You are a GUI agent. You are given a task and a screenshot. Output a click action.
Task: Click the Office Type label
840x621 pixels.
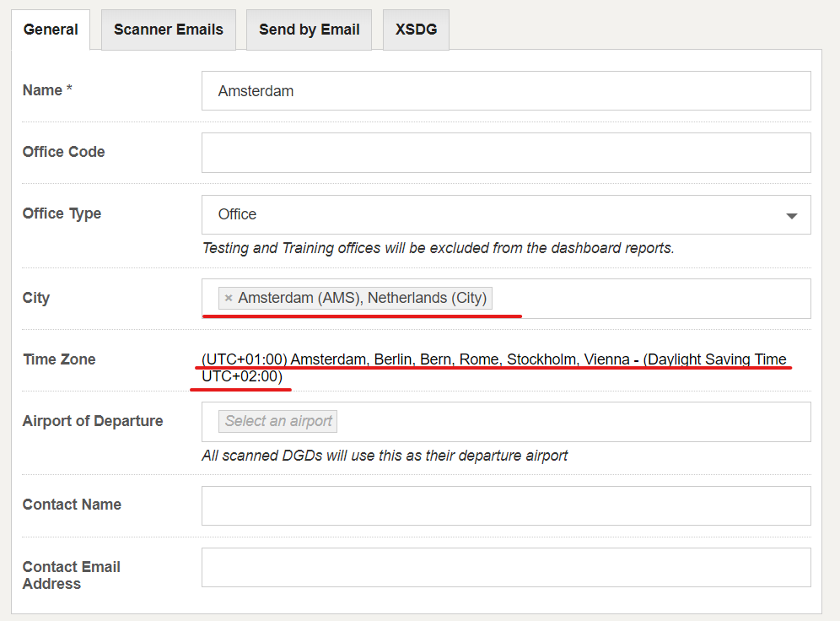pos(62,213)
